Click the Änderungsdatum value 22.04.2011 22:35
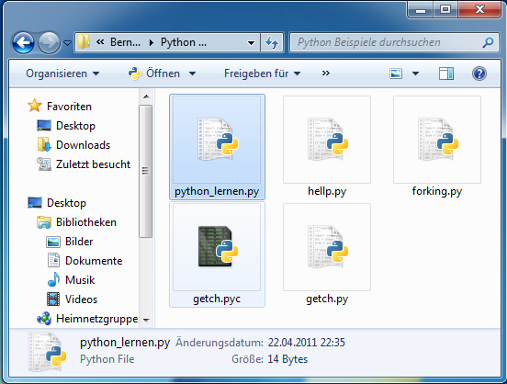Viewport: 507px width, 384px height. coord(306,342)
